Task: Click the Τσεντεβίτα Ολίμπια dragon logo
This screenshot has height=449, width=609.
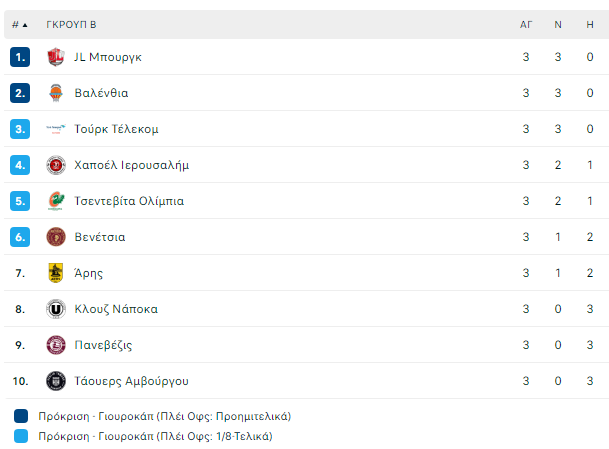Action: pos(56,201)
